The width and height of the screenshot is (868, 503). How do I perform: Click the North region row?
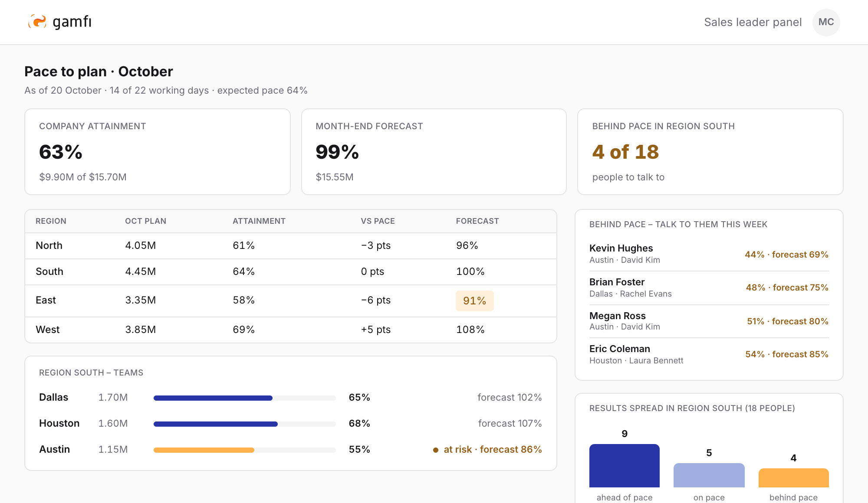pyautogui.click(x=291, y=245)
